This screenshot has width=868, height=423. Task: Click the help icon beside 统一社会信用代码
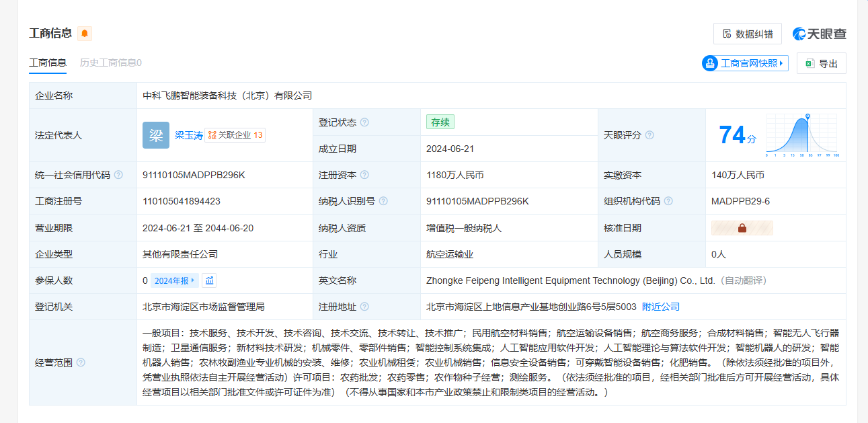click(118, 175)
